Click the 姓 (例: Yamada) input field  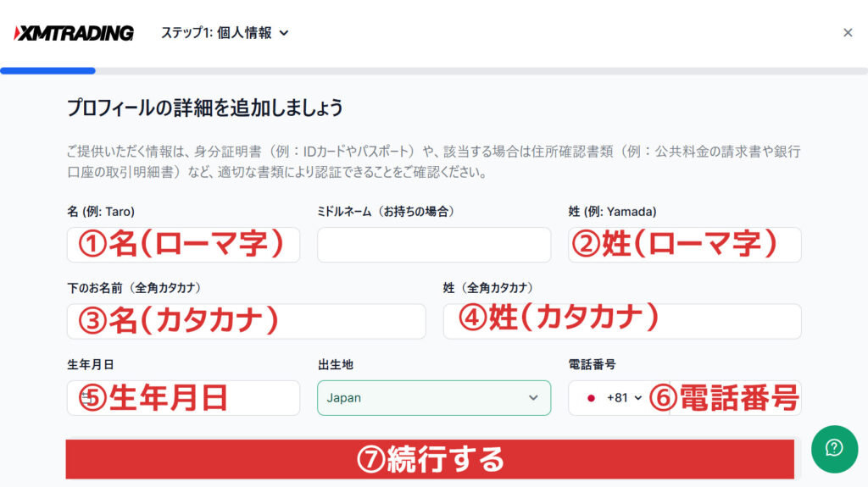685,245
